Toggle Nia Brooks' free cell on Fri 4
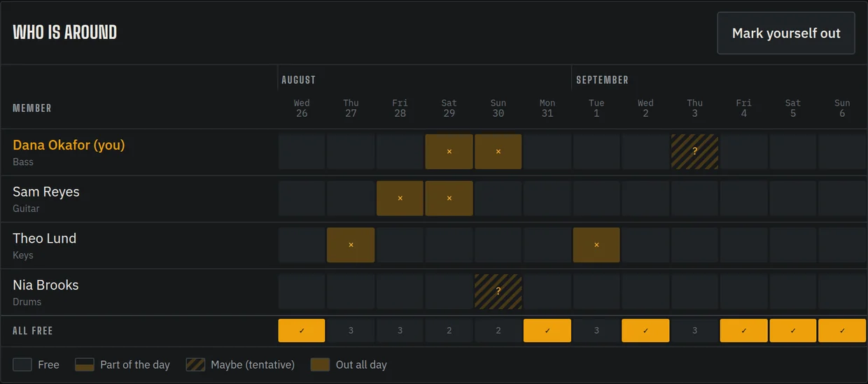 [x=743, y=292]
